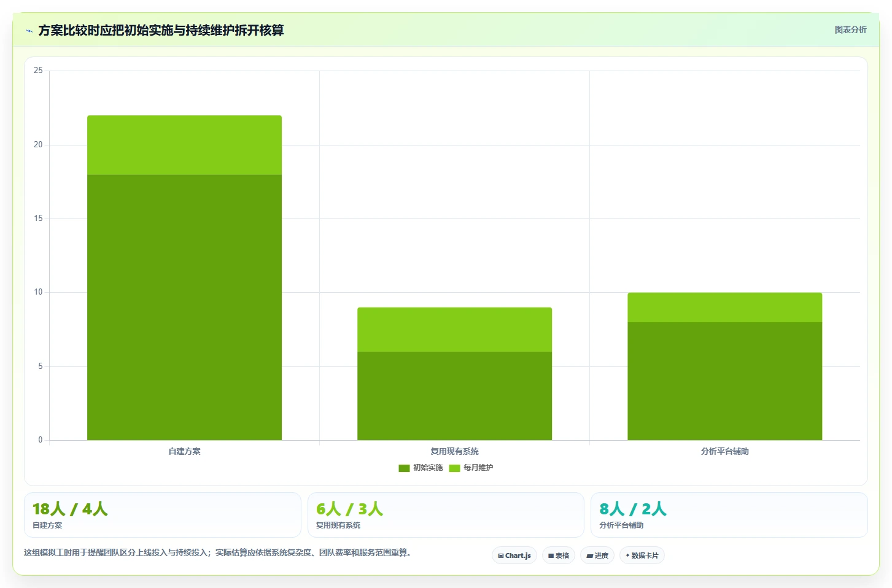
Task: Click the y-axis tick label 10
Action: point(38,292)
